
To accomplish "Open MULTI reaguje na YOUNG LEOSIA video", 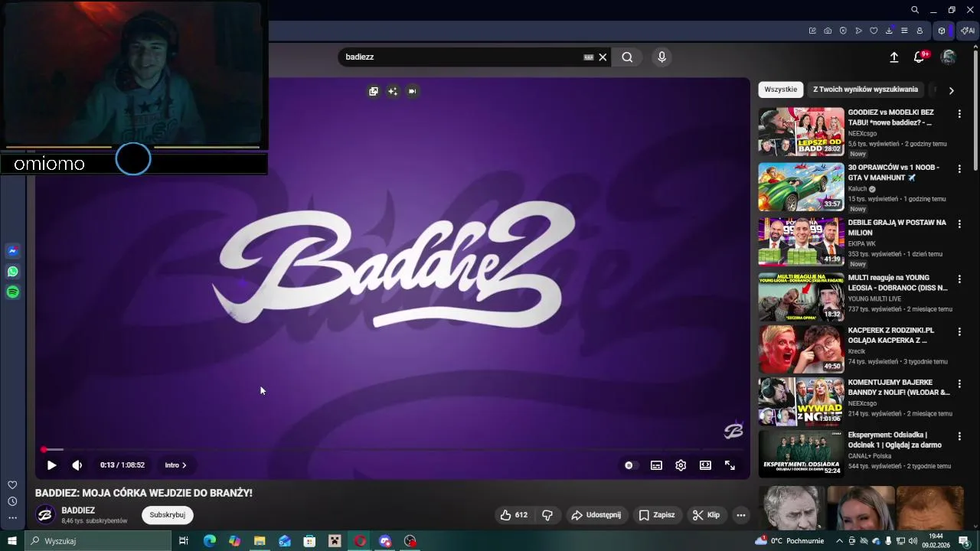I will pyautogui.click(x=801, y=297).
